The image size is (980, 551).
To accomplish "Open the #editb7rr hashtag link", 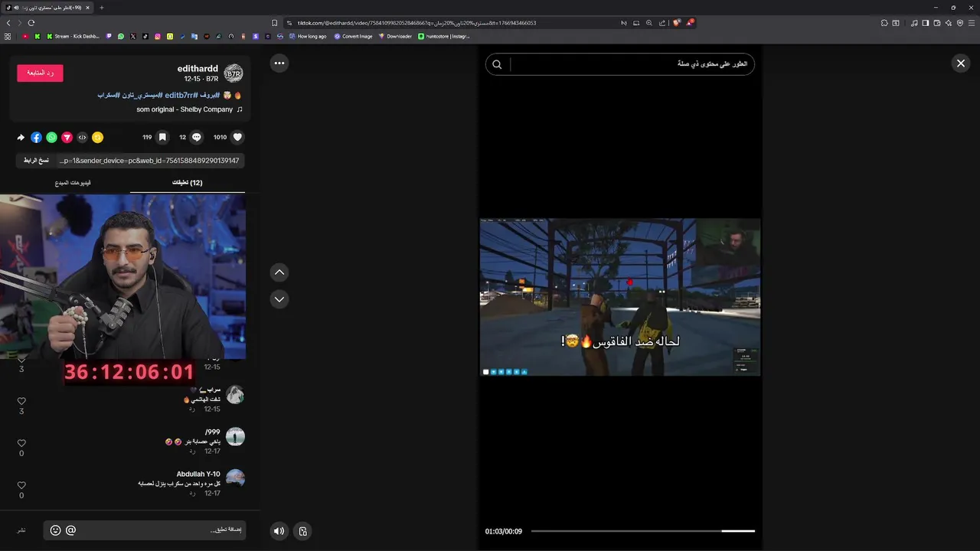I will (181, 95).
